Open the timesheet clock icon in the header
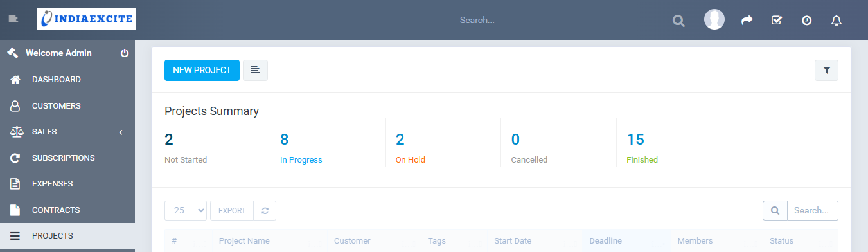 pos(806,21)
